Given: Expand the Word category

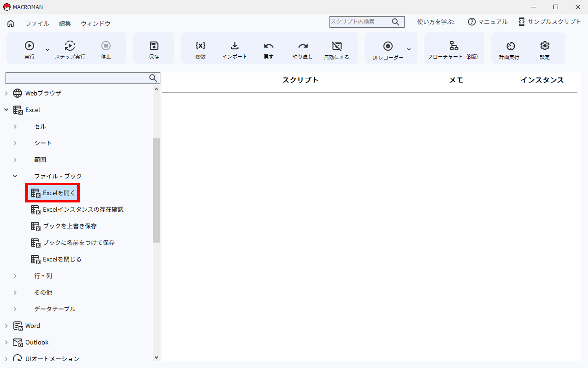Looking at the screenshot, I should 6,326.
